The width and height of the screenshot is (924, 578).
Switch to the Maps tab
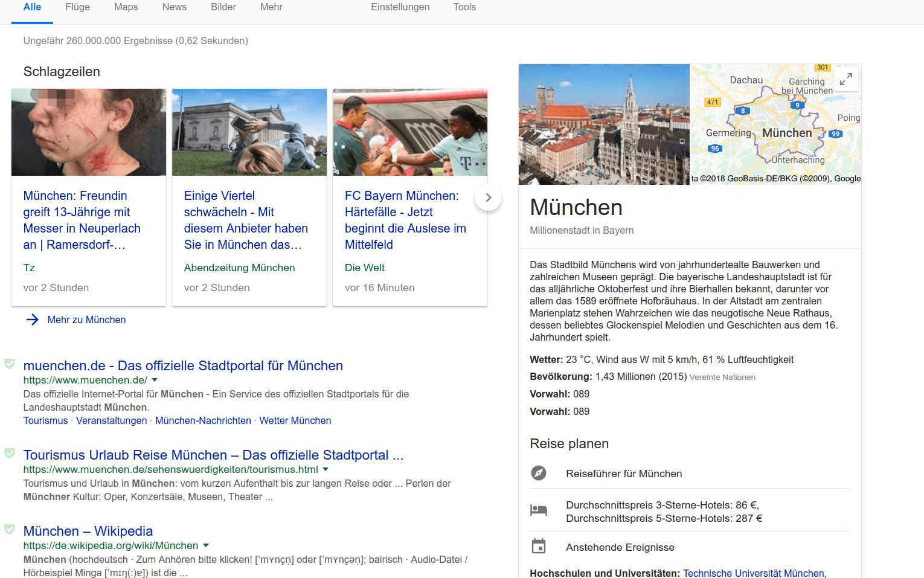pyautogui.click(x=126, y=7)
